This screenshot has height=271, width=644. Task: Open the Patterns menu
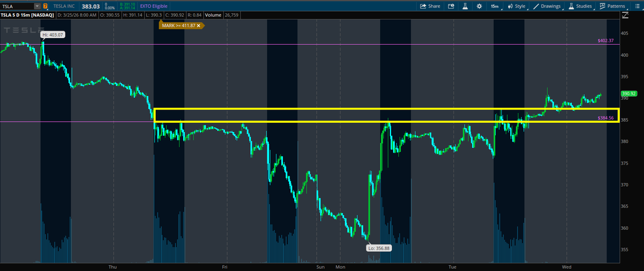[x=612, y=6]
